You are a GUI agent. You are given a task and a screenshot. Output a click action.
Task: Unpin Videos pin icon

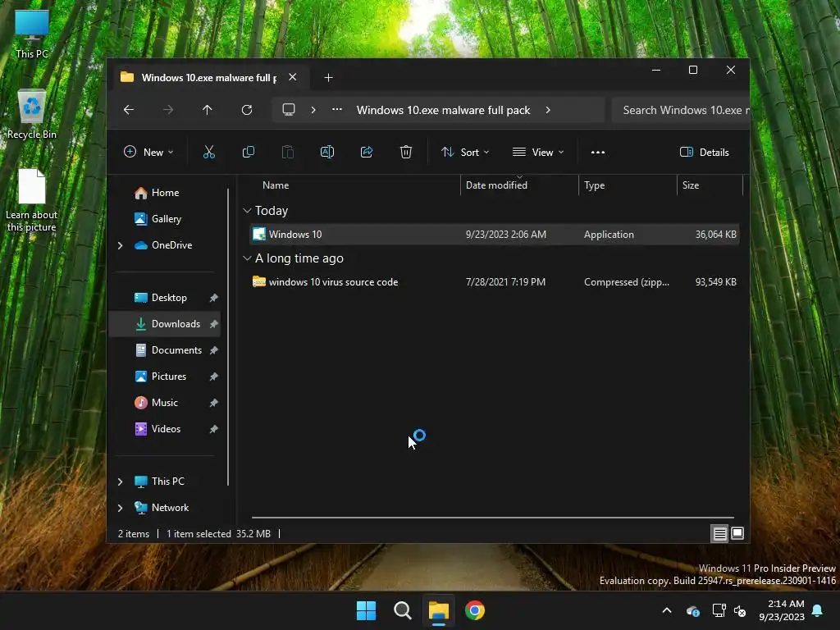click(x=214, y=428)
